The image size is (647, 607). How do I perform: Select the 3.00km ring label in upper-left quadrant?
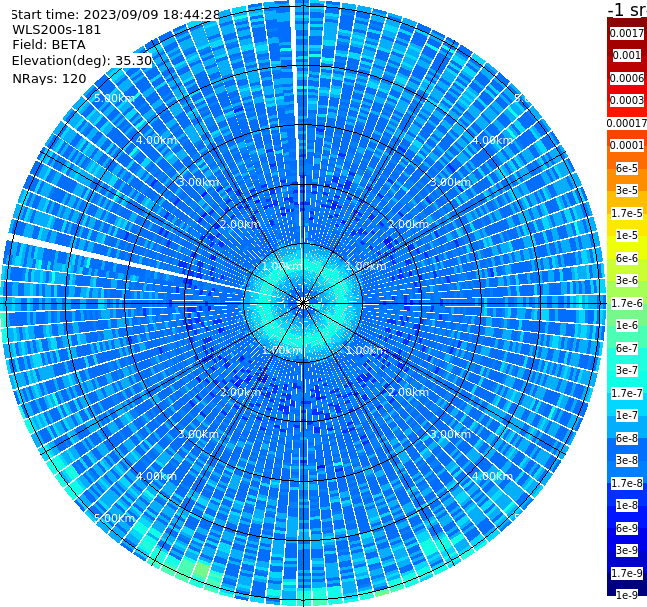click(x=198, y=182)
